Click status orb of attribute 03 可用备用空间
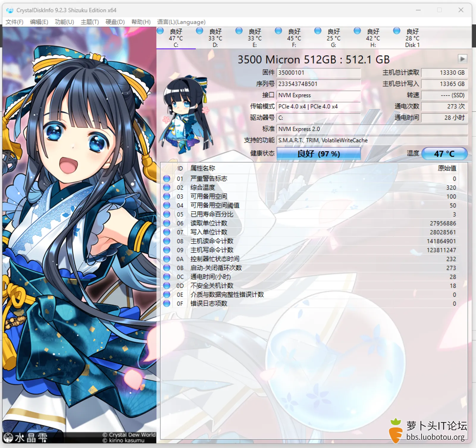Viewport: 476px width, 448px height. (167, 196)
